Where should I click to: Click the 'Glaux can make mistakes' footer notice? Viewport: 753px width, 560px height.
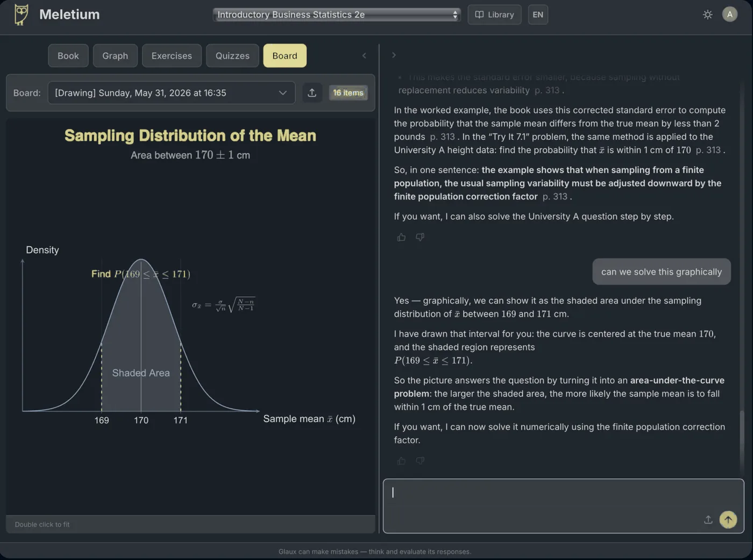(375, 552)
